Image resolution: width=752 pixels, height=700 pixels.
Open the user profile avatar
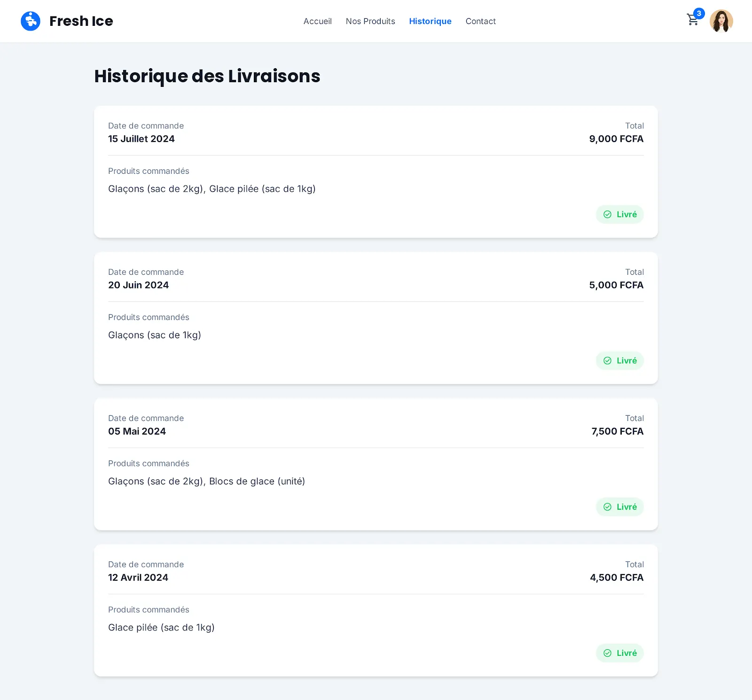click(x=721, y=21)
